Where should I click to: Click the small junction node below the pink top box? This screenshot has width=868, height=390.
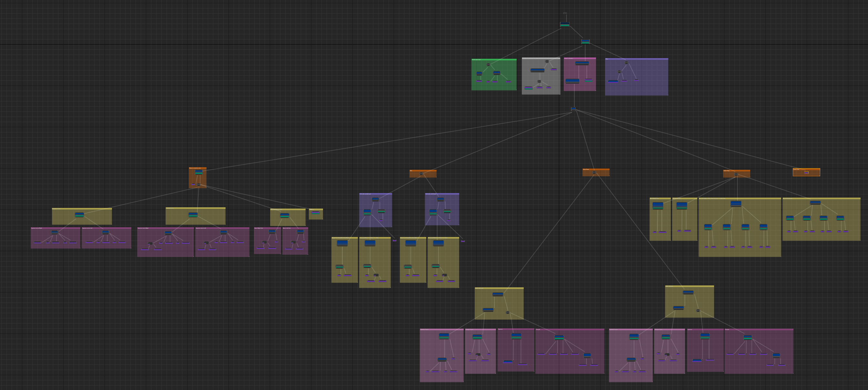pos(573,108)
